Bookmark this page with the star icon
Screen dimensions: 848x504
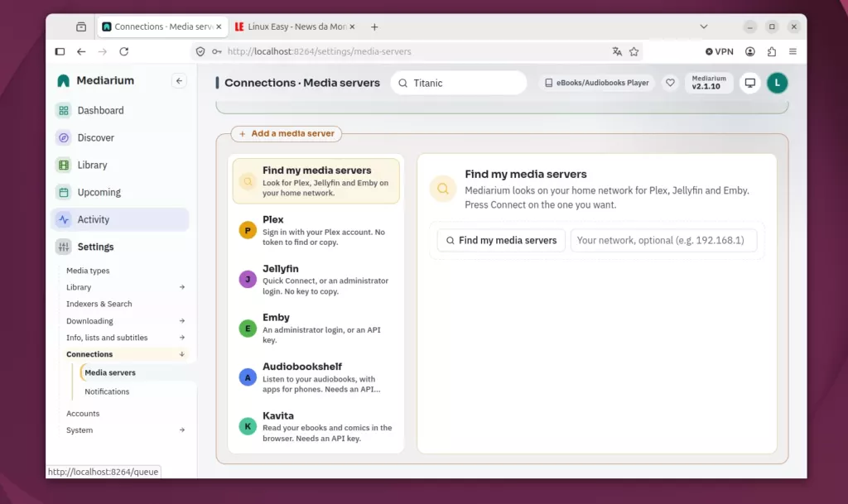coord(634,52)
